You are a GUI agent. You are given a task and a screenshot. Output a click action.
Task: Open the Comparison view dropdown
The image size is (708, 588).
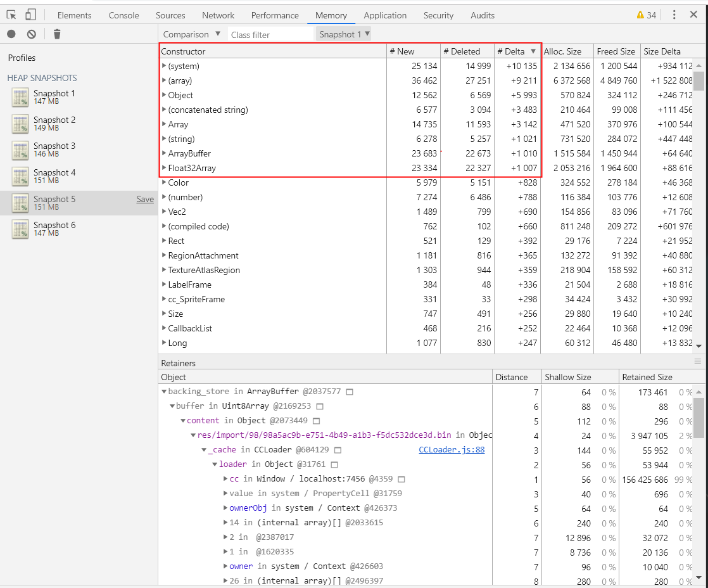coord(191,34)
